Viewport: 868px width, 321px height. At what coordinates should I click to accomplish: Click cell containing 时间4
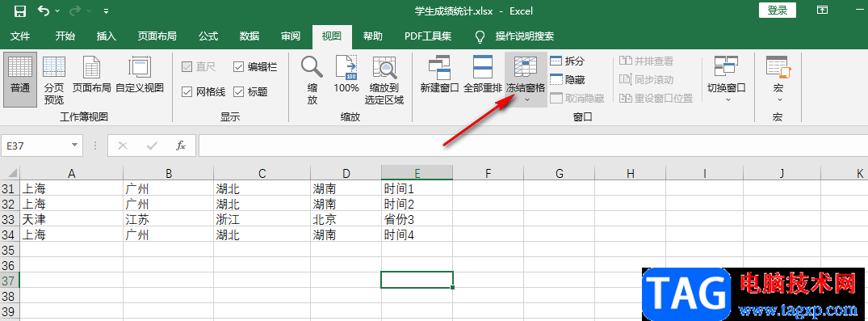click(x=417, y=234)
